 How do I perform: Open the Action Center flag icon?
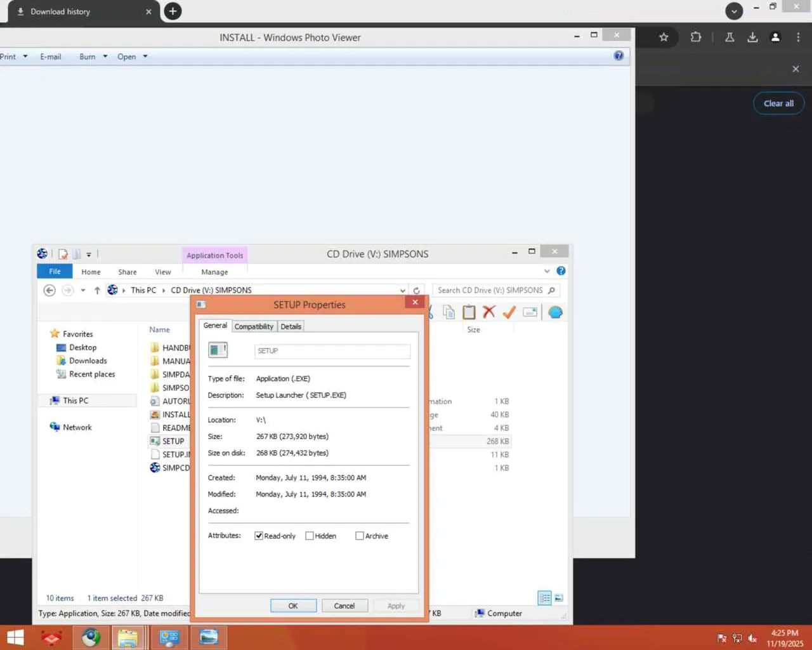(721, 638)
